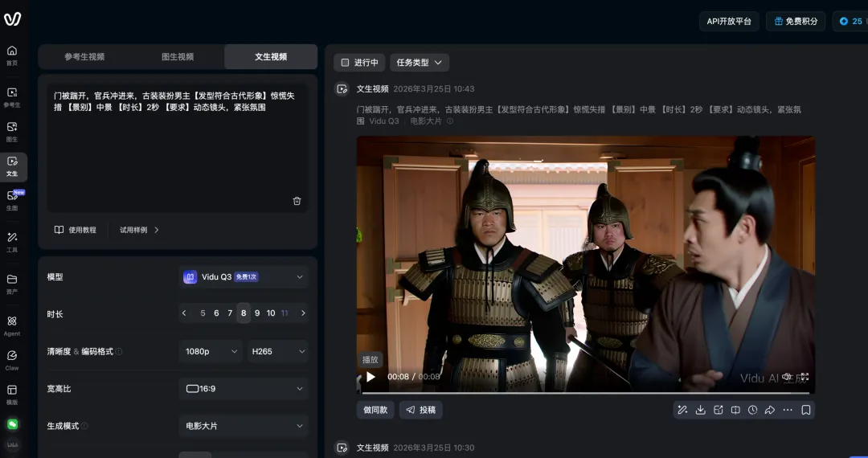Click the Vidu logo icon

(x=12, y=18)
